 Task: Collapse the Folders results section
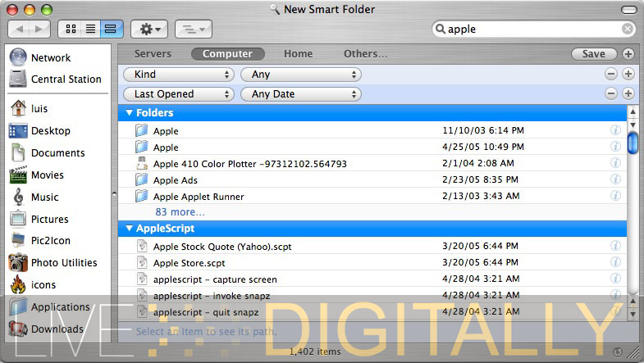coord(129,113)
